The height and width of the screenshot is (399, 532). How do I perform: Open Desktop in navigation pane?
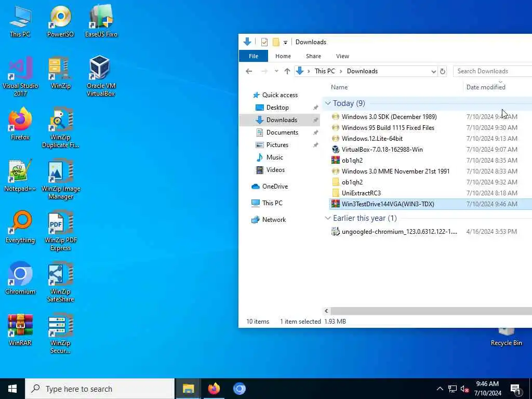coord(277,108)
